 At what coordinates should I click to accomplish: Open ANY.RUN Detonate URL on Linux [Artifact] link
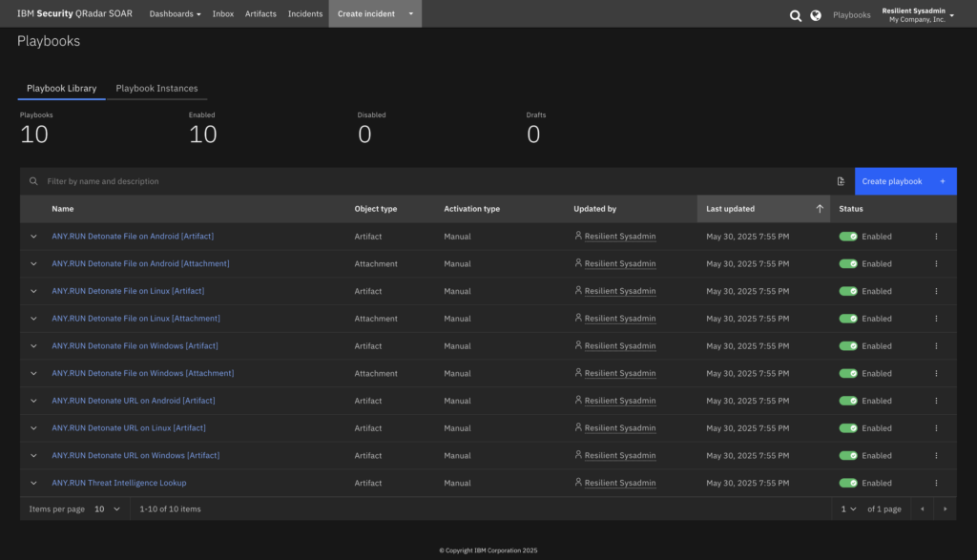point(129,428)
